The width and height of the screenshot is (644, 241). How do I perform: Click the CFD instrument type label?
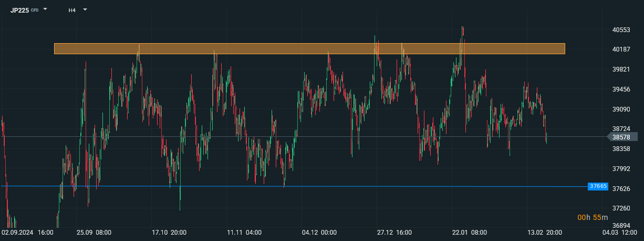click(x=35, y=10)
